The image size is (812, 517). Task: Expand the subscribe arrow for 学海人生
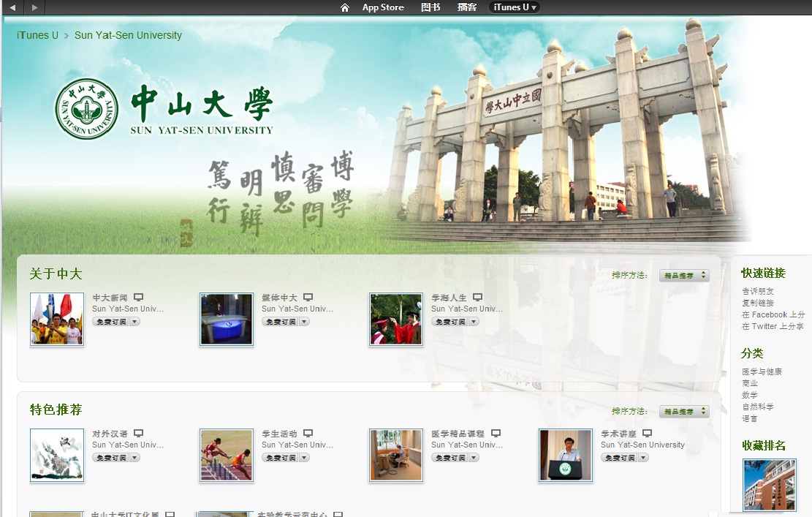pyautogui.click(x=474, y=322)
